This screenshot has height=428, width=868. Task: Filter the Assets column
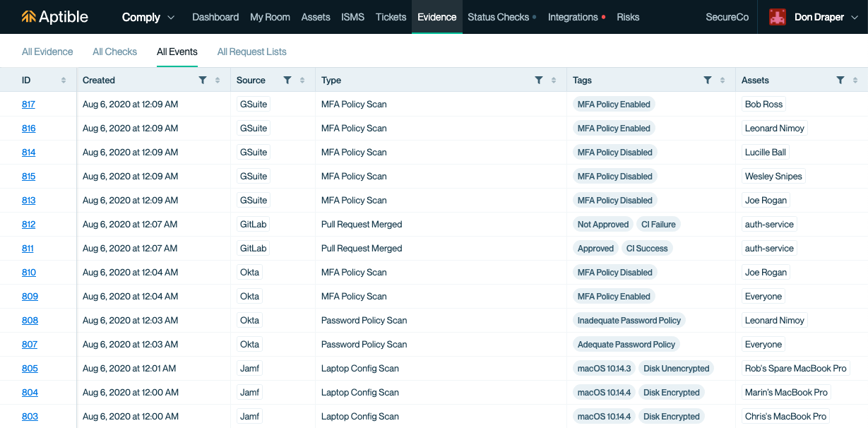[x=840, y=81]
